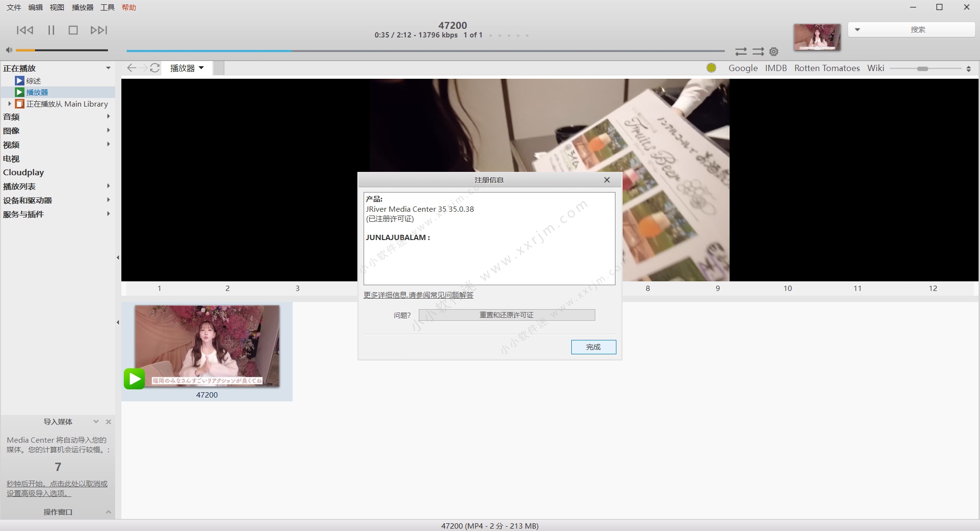The image size is (980, 531).
Task: Skip to the next track
Action: click(98, 30)
